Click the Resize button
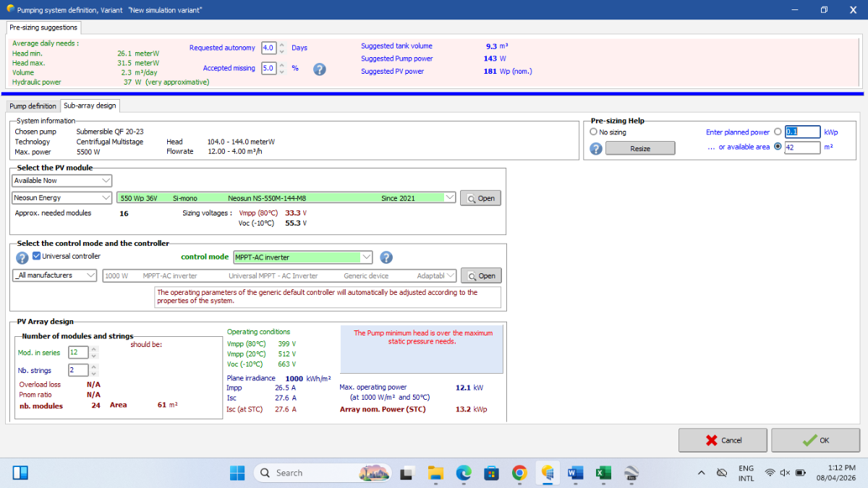This screenshot has width=868, height=488. pos(639,148)
